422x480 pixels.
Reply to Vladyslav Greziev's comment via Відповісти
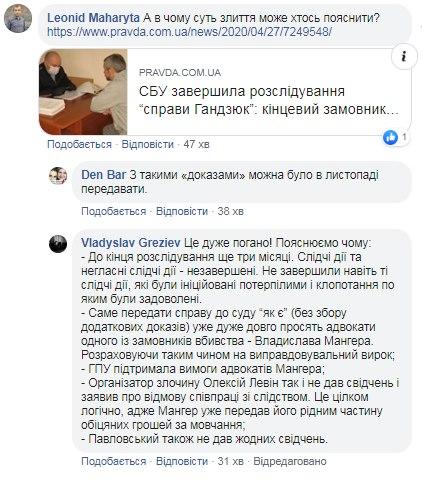pos(182,461)
